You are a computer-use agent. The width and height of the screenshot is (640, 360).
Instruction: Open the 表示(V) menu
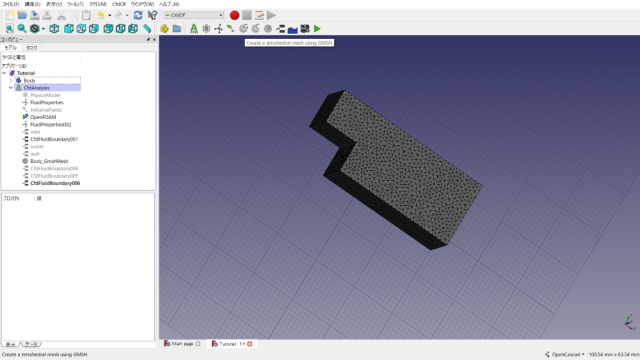(x=54, y=4)
